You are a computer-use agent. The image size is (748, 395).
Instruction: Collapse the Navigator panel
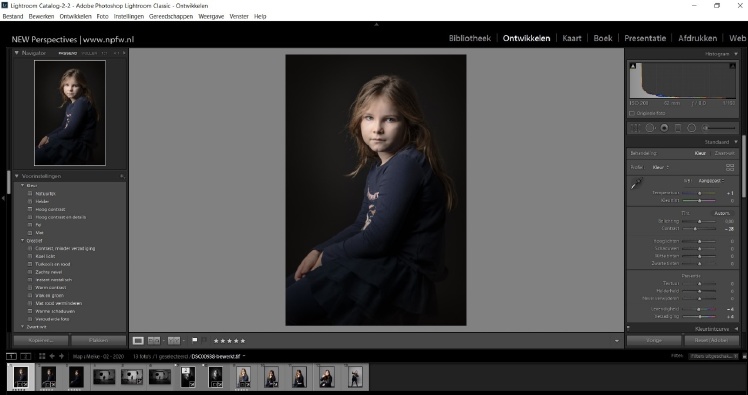(17, 53)
